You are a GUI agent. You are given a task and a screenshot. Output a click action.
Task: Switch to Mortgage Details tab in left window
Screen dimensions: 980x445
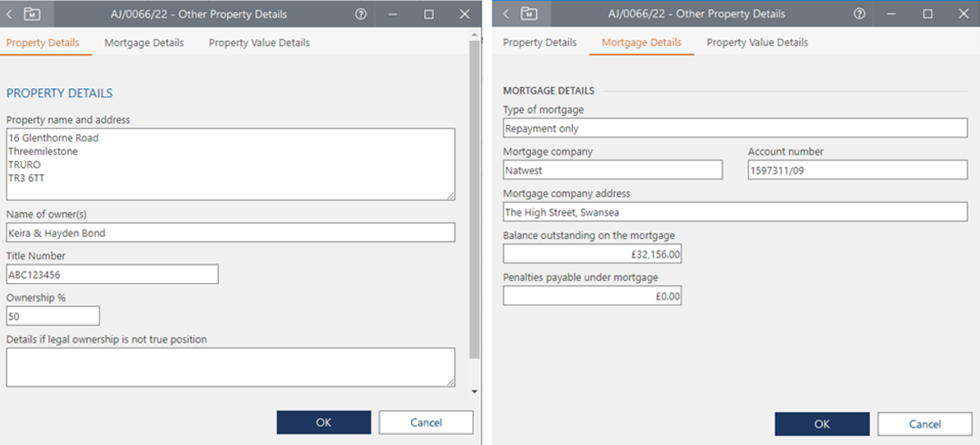click(144, 43)
